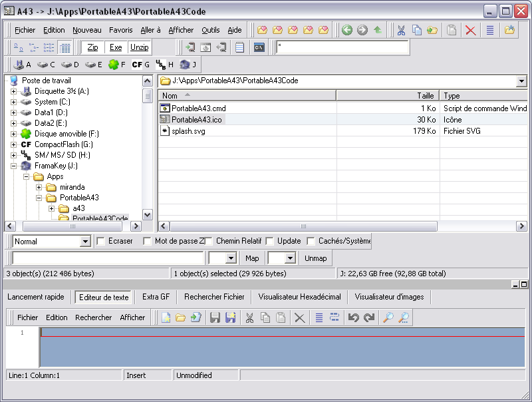Select the splash.svg file

[x=188, y=131]
